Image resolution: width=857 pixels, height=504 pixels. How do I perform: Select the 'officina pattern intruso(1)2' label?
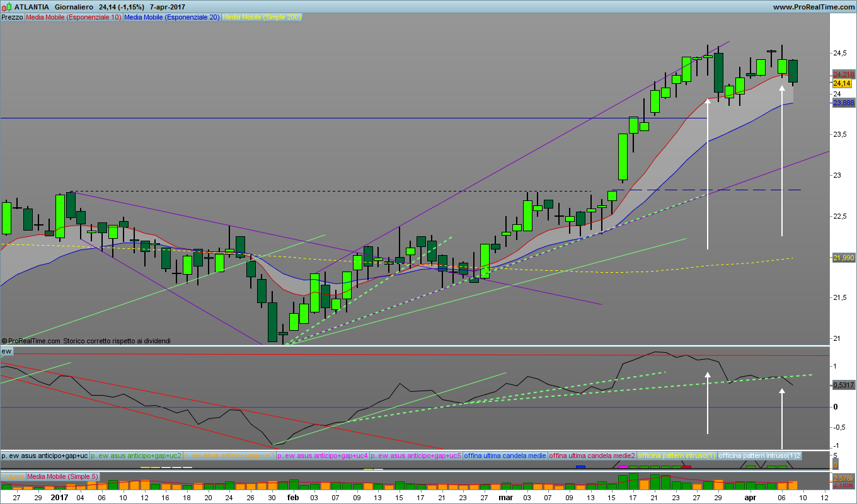click(760, 455)
